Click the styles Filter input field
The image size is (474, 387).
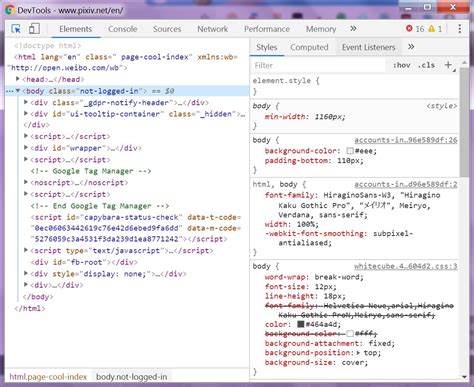[318, 65]
